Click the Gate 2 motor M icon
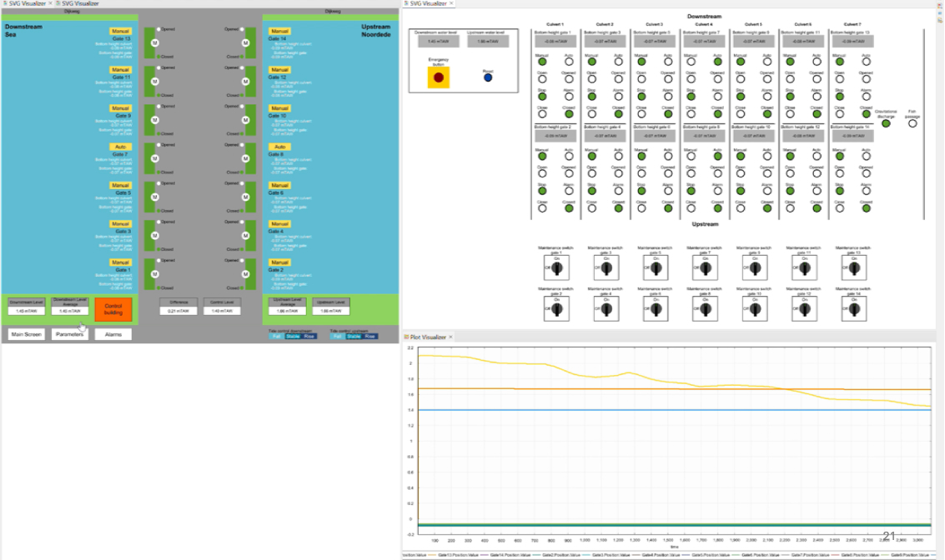 (245, 273)
